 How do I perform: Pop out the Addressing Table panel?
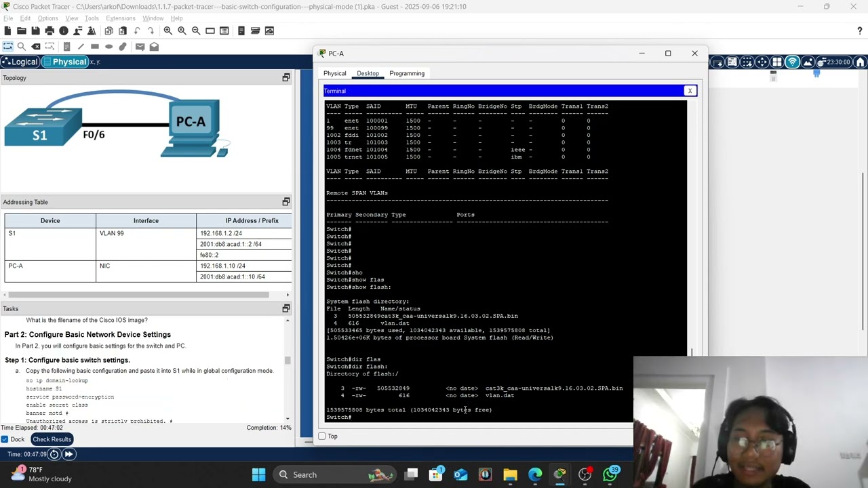coord(286,202)
